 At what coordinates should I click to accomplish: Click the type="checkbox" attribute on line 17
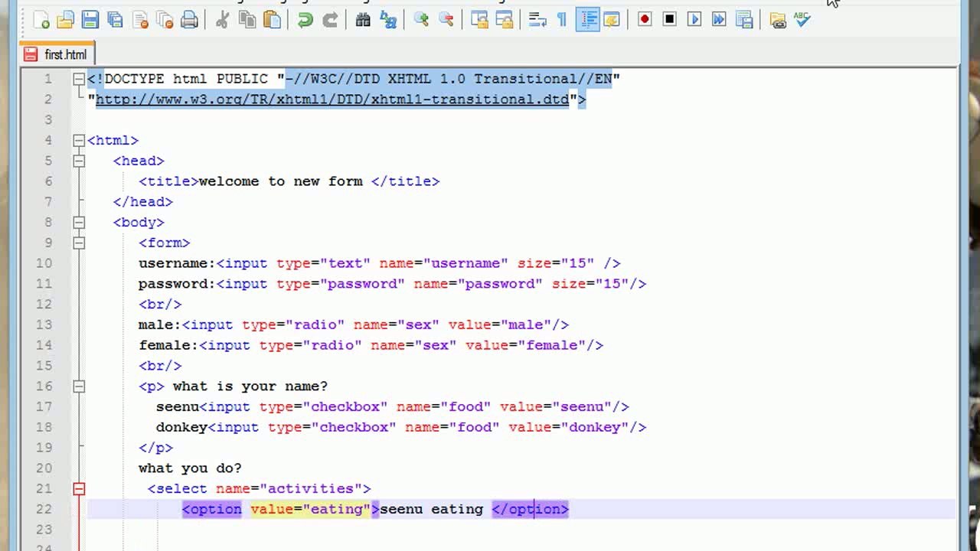coord(323,406)
